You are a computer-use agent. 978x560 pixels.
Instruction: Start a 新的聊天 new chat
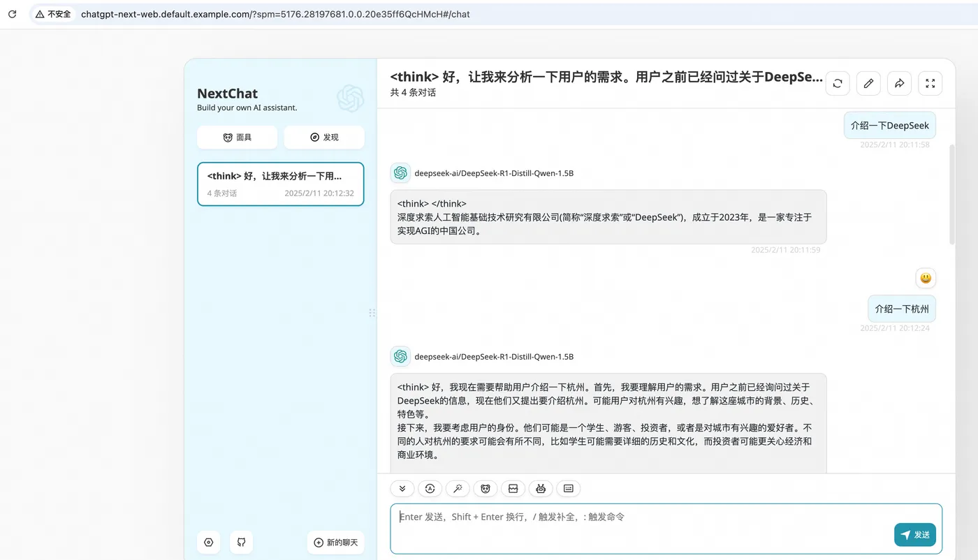[x=335, y=543]
